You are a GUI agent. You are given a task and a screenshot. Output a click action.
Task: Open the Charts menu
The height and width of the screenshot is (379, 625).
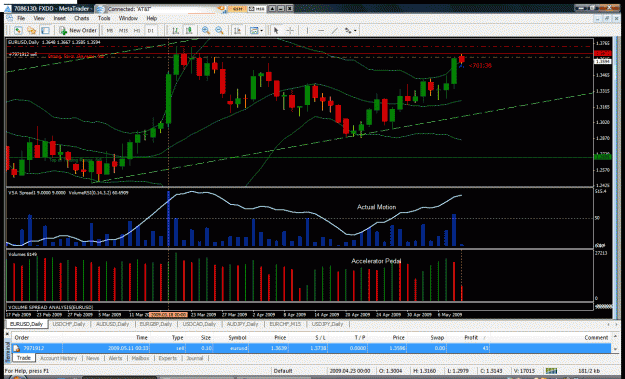[x=81, y=18]
